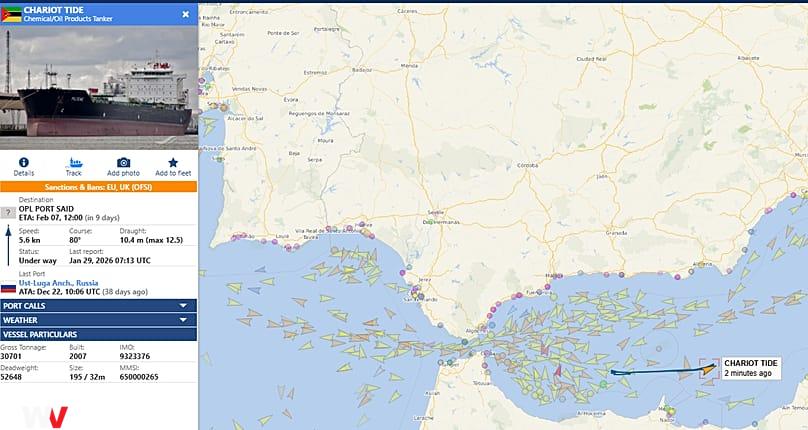Screen dimensions: 808x430
Task: Click the last report Jan 29, 2026 timestamp
Action: tap(110, 260)
